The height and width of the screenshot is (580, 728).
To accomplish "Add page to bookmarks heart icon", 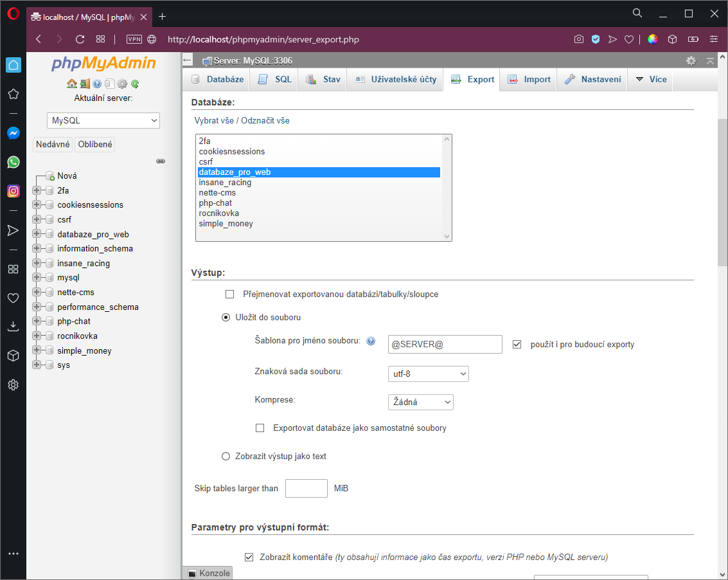I will pos(629,39).
